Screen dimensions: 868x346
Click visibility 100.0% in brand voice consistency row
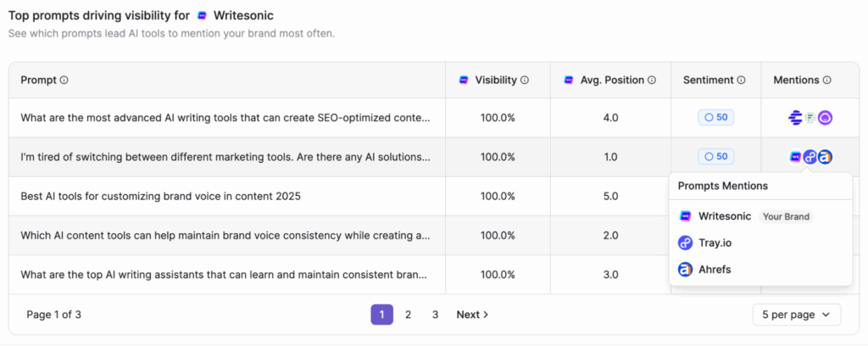point(498,235)
